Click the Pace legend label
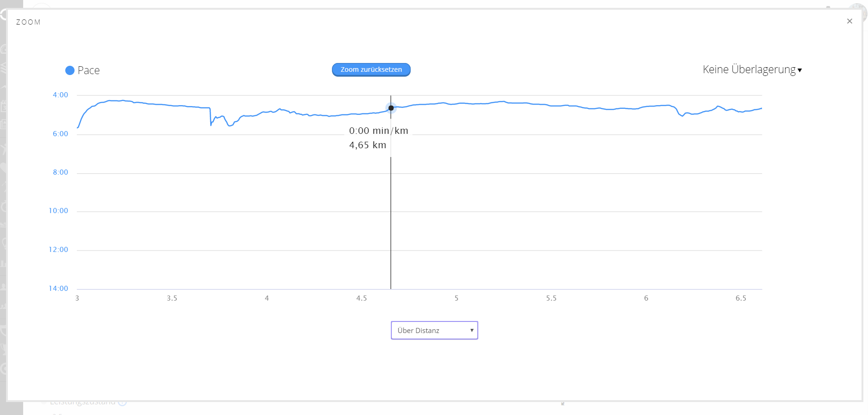The image size is (868, 415). (88, 70)
